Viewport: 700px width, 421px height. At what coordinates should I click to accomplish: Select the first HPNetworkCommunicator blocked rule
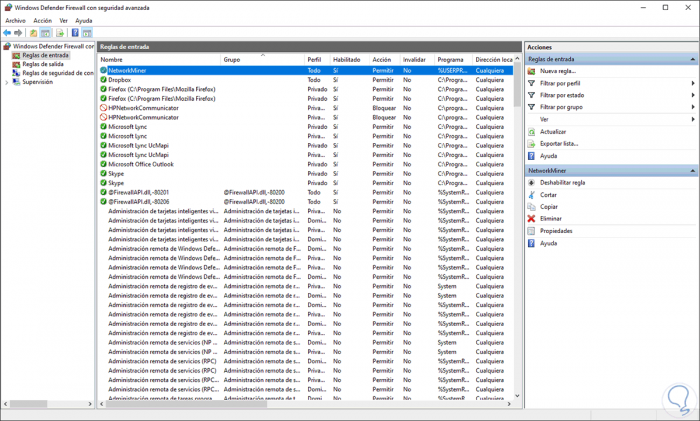pos(305,108)
